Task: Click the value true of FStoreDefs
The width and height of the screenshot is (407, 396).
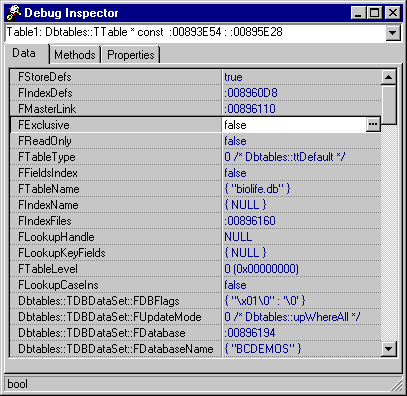Action: 233,77
